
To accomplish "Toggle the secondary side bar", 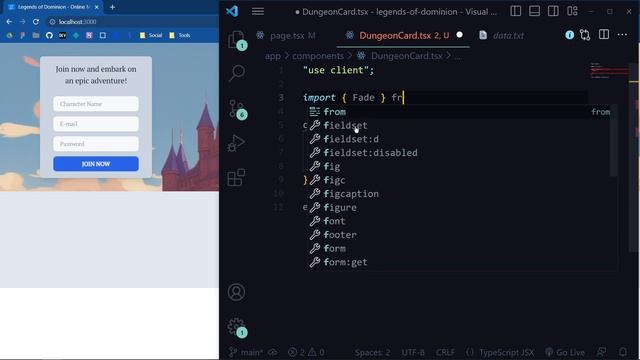I will 553,11.
